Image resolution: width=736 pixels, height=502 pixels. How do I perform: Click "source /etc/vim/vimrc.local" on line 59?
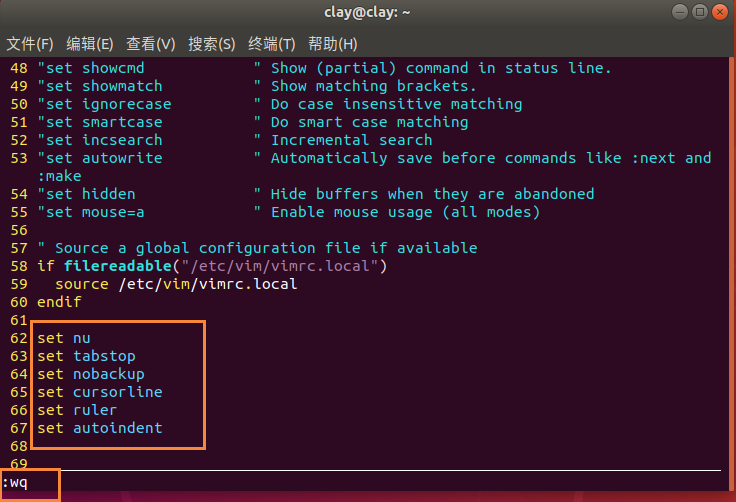click(x=176, y=284)
